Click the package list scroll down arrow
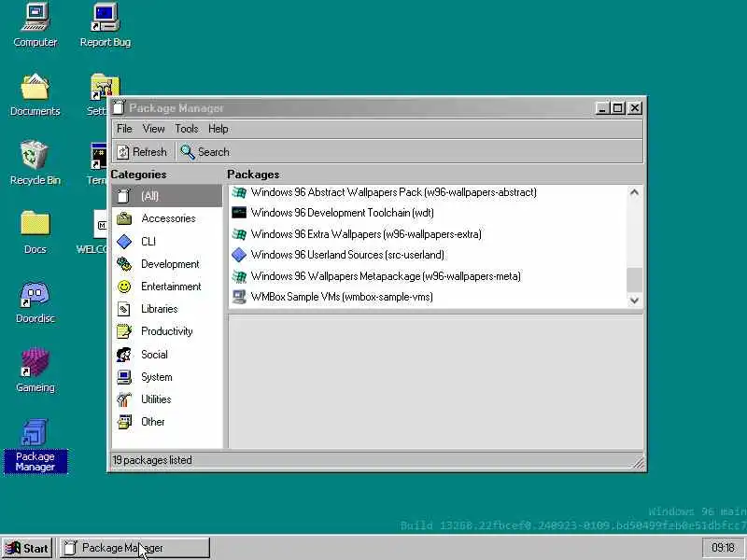747x560 pixels. click(x=635, y=301)
